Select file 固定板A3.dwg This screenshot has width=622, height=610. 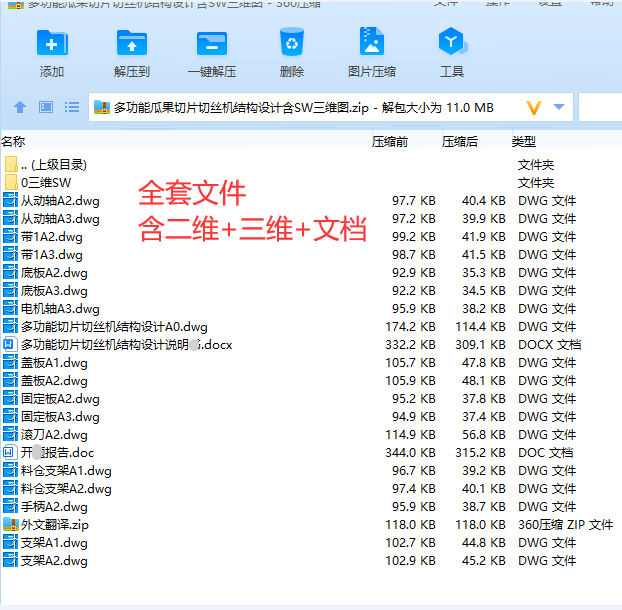click(x=60, y=417)
